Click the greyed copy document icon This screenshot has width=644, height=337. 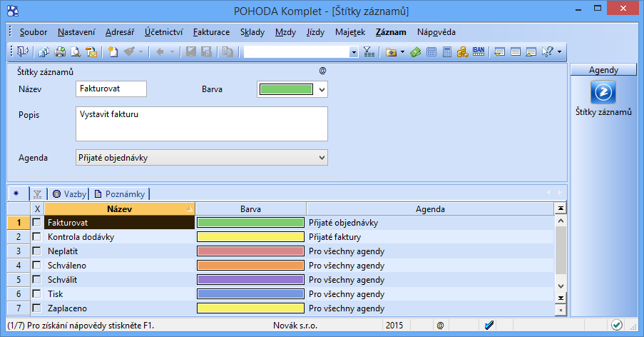coord(228,52)
